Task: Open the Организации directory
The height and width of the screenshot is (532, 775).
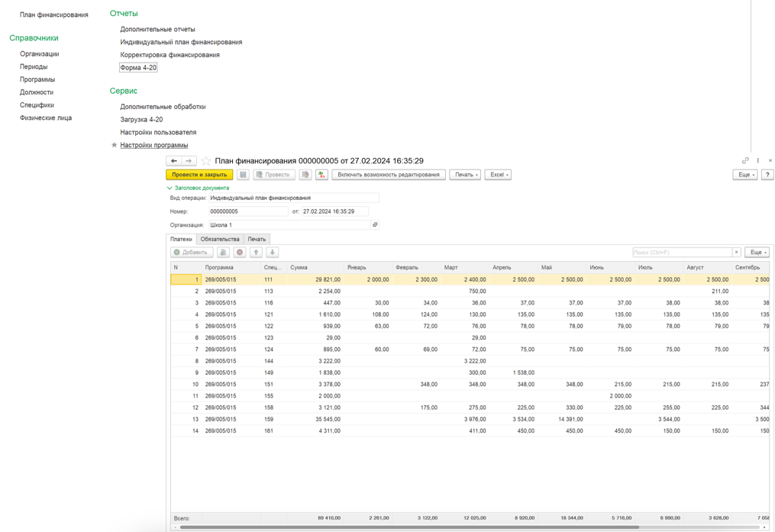Action: (x=40, y=54)
